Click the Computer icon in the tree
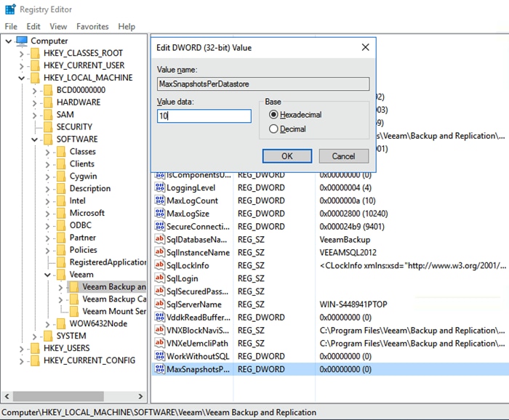The width and height of the screenshot is (509, 420). (22, 41)
